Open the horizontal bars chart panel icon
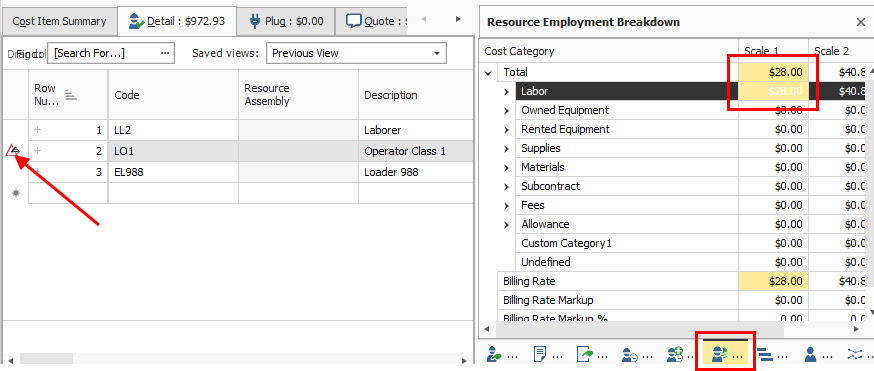The width and height of the screenshot is (874, 371). pyautogui.click(x=766, y=353)
